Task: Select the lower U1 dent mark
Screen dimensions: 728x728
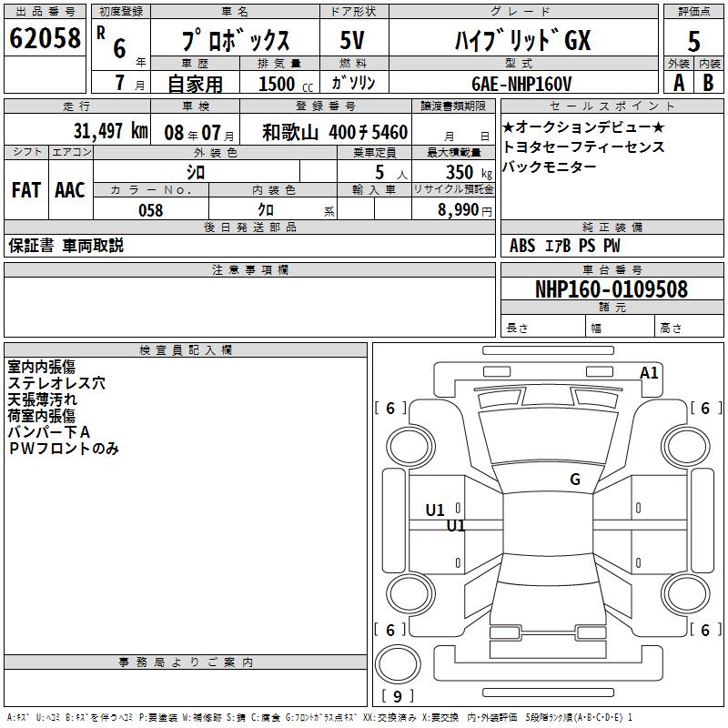Action: coord(456,526)
